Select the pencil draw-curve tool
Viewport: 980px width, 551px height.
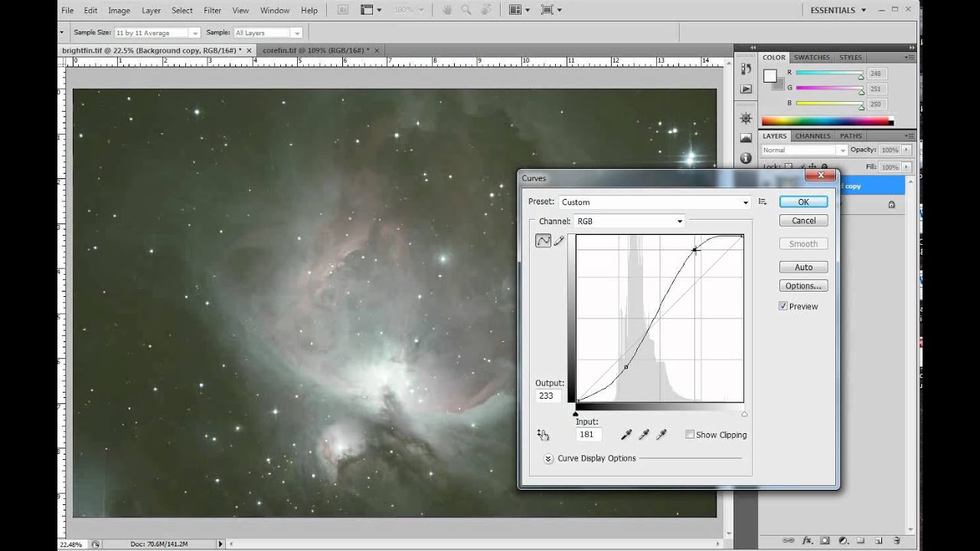[x=559, y=240]
